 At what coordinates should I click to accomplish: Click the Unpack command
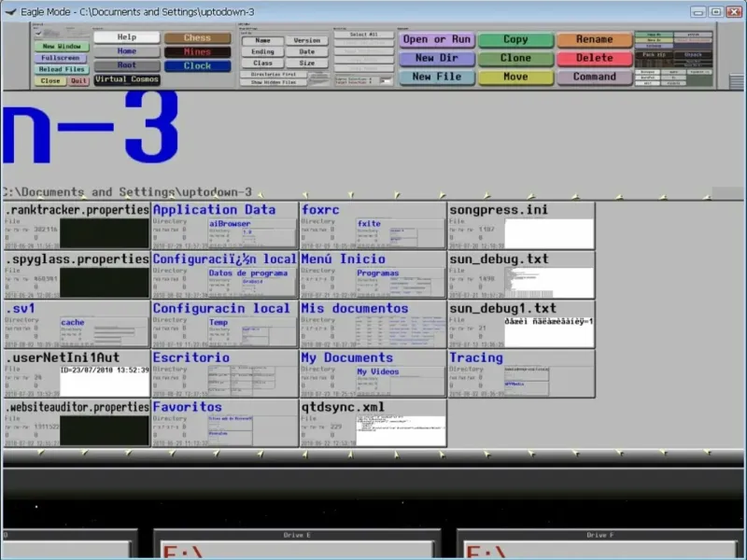pos(693,55)
